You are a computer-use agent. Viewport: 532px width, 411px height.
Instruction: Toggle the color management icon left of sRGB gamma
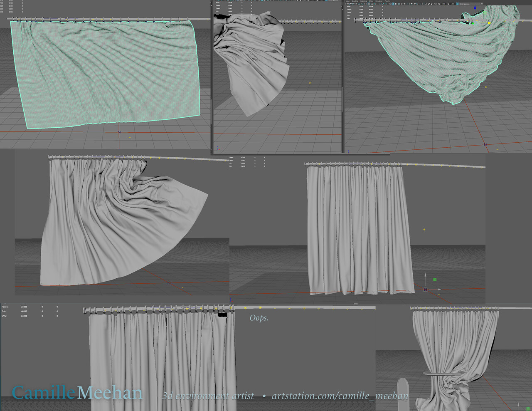(x=457, y=4)
